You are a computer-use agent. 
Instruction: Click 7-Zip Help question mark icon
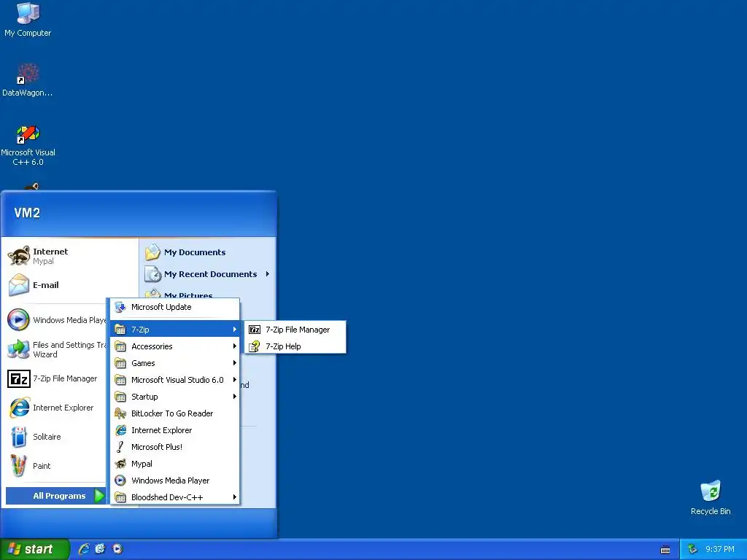[255, 346]
